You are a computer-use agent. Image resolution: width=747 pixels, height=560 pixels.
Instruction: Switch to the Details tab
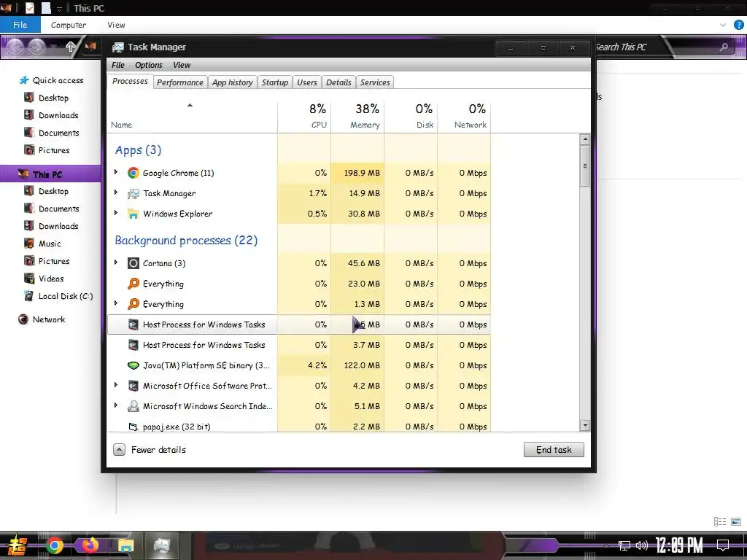(x=338, y=82)
